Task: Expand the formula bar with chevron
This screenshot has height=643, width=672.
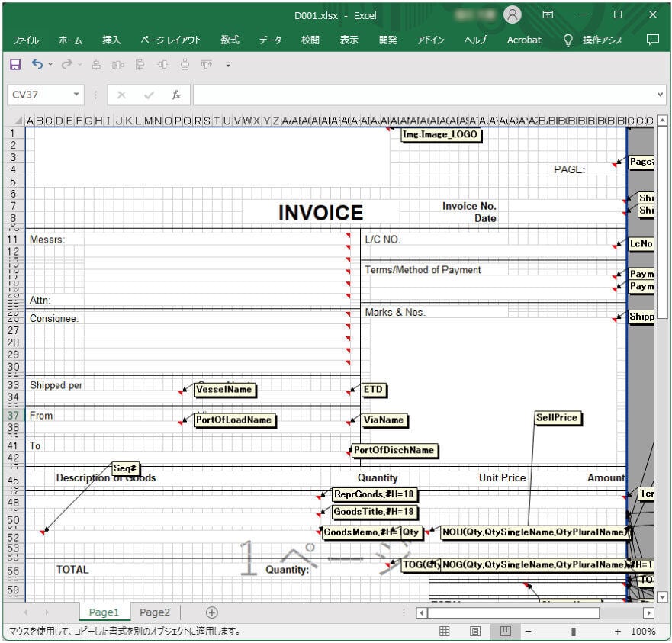Action: coord(660,95)
